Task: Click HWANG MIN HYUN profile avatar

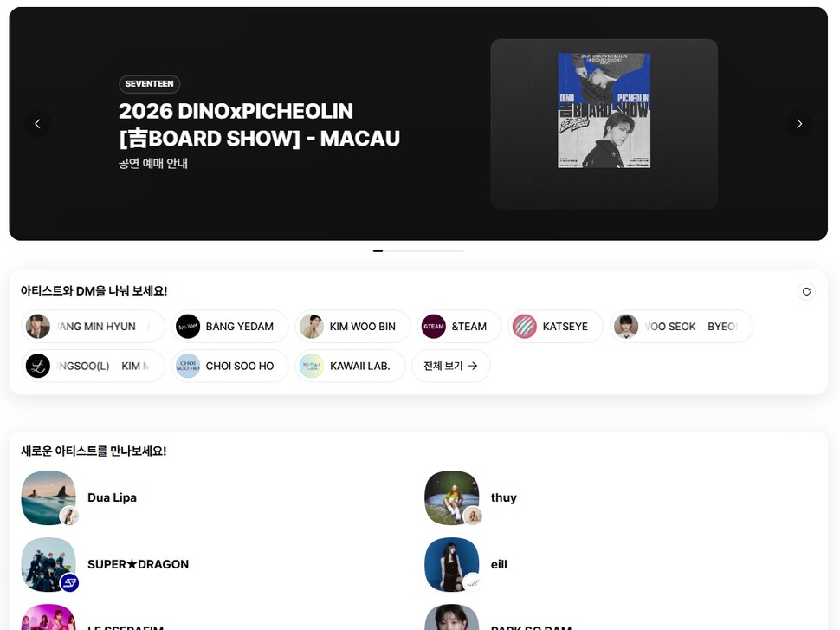Action: (38, 327)
